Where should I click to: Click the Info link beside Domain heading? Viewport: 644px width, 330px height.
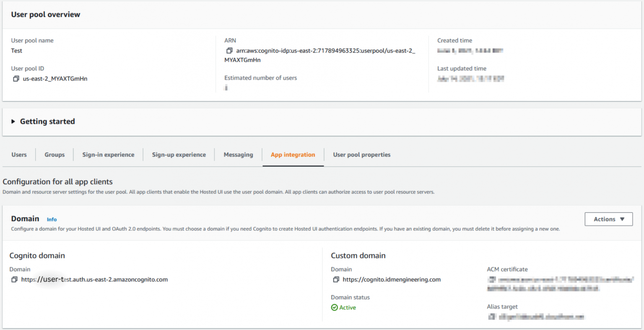click(x=52, y=219)
